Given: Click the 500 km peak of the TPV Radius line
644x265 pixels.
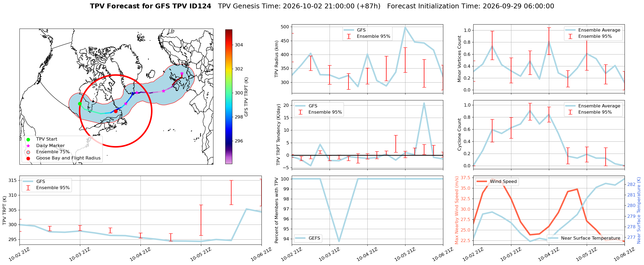Looking at the screenshot, I should pyautogui.click(x=405, y=27).
